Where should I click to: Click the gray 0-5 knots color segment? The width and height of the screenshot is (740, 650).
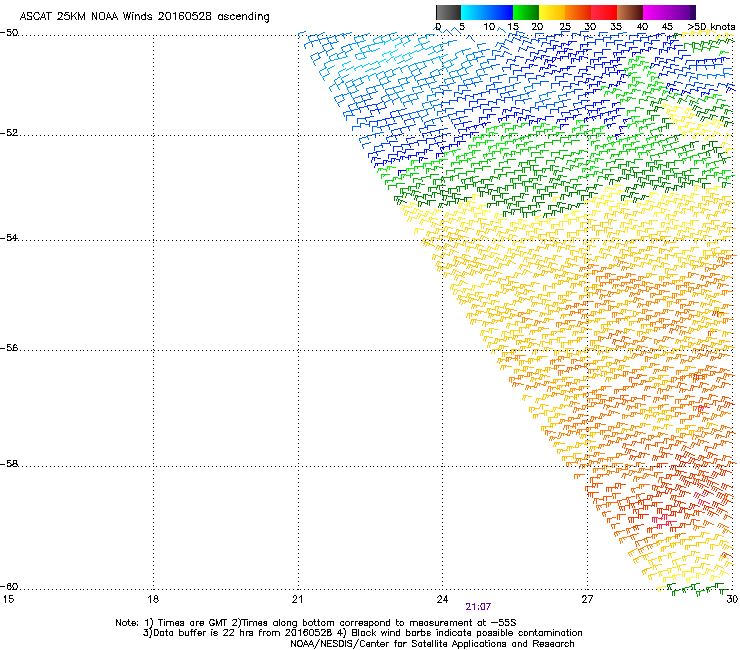pos(448,12)
